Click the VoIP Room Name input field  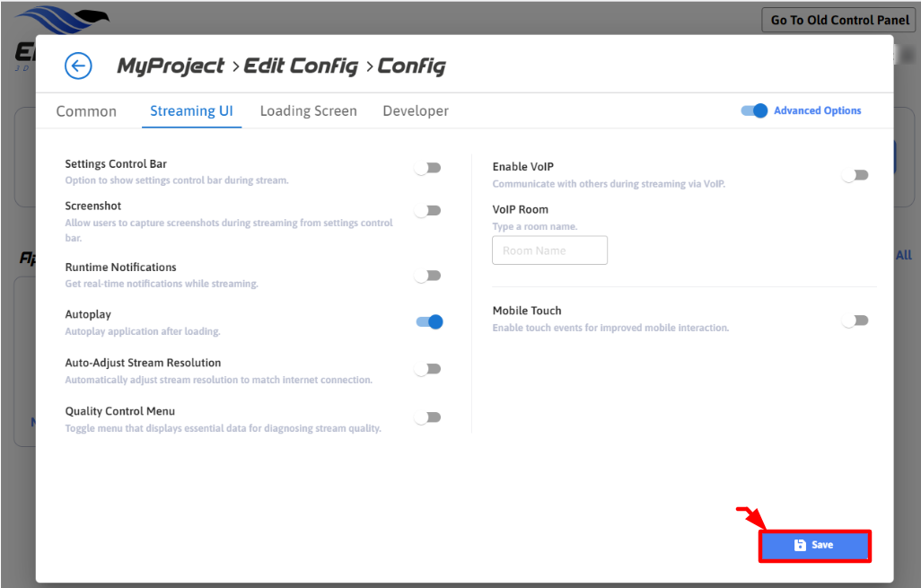[x=549, y=250]
